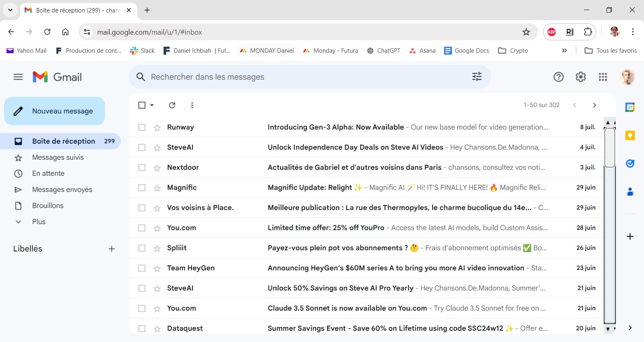This screenshot has height=342, width=644.
Task: Tick the checkbox for the Runway email
Action: coord(142,127)
